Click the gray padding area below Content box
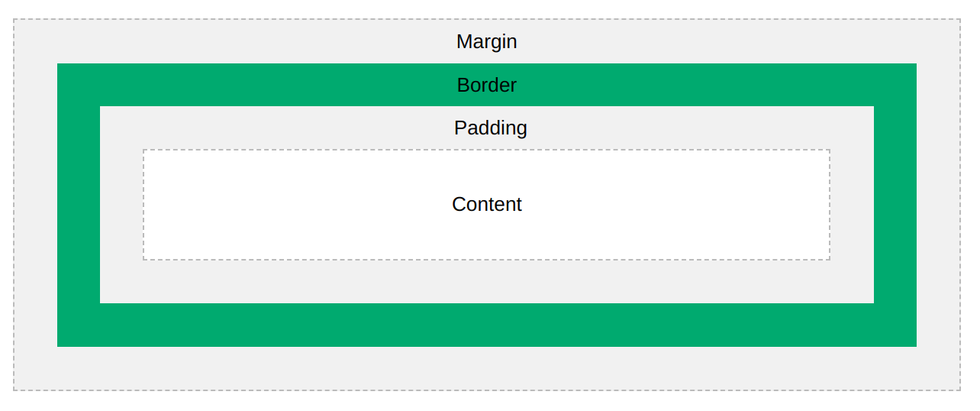Screen dimensions: 980x411 pos(487,282)
